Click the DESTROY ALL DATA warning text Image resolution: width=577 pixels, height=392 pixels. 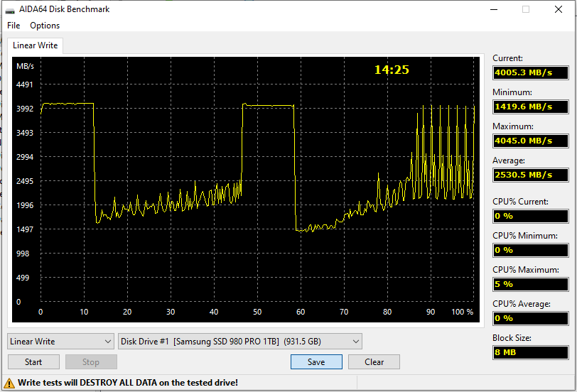[x=128, y=383]
